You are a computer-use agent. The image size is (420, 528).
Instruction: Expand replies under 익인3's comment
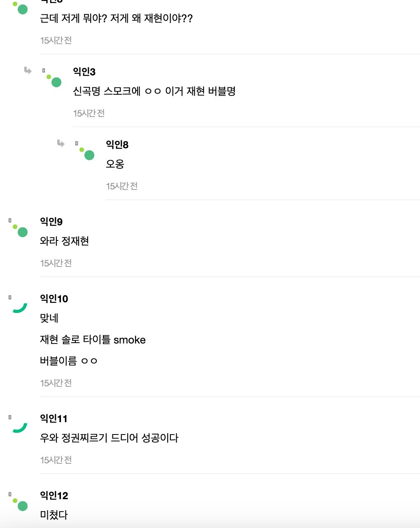tap(44, 70)
